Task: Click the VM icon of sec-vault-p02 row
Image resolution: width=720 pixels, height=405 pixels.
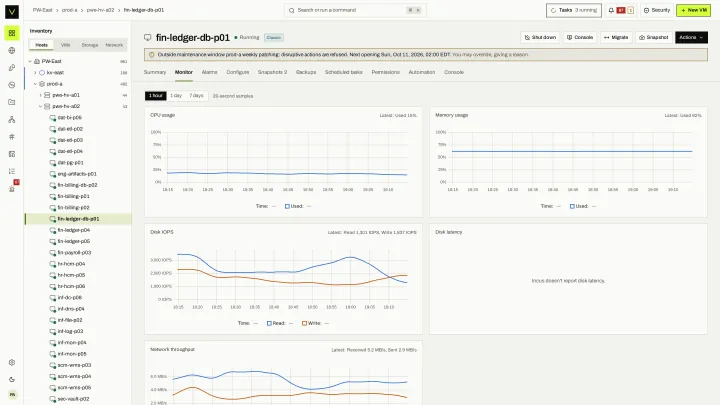Action: [52, 399]
